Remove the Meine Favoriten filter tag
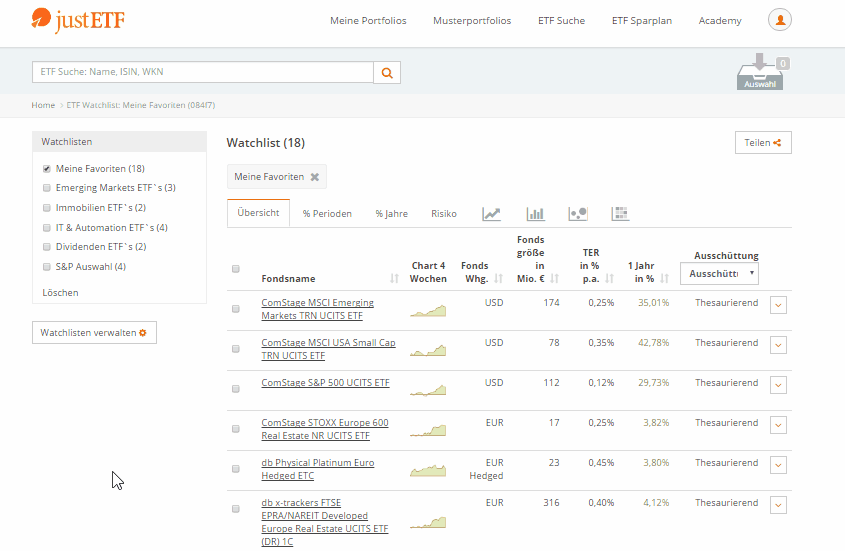Screen dimensions: 845x551 [x=315, y=177]
